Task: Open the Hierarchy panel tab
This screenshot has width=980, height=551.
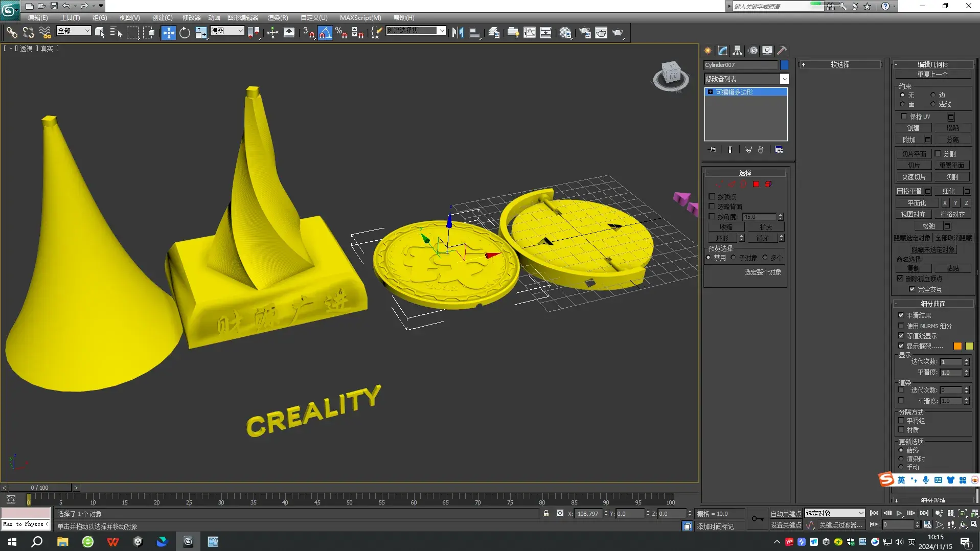Action: [x=737, y=50]
